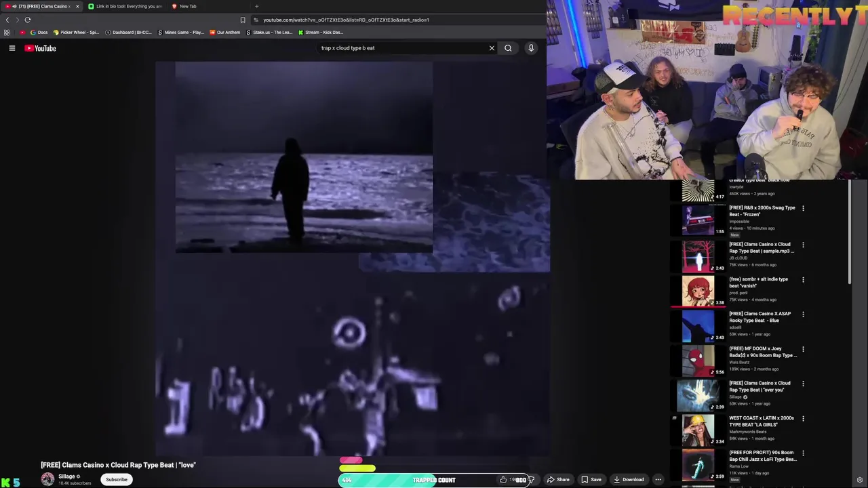Open more actions ellipsis under the video
The height and width of the screenshot is (488, 868).
click(658, 480)
